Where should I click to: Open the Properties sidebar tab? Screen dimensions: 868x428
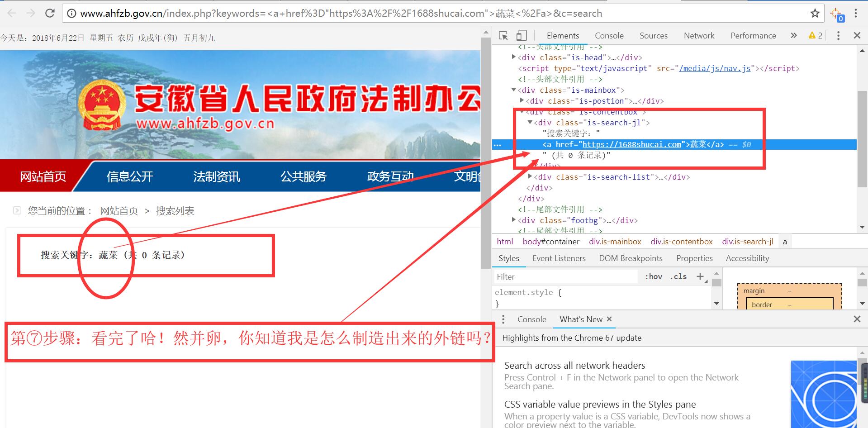pyautogui.click(x=694, y=258)
